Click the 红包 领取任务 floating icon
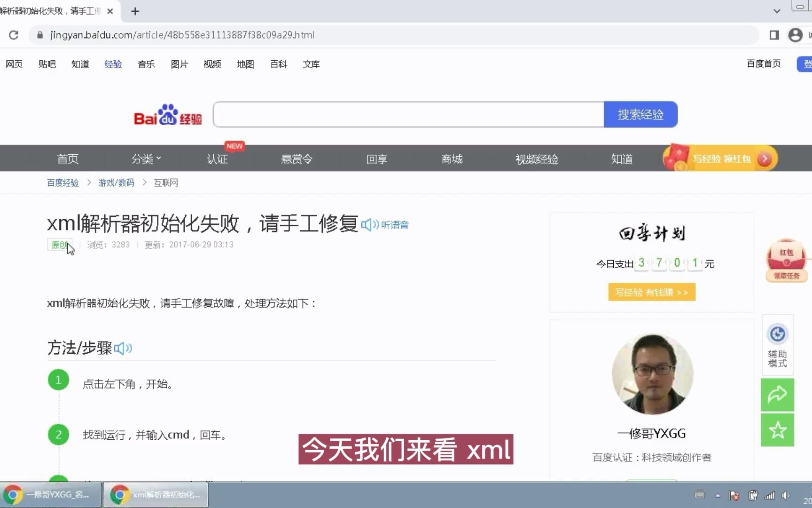812x508 pixels. tap(787, 260)
